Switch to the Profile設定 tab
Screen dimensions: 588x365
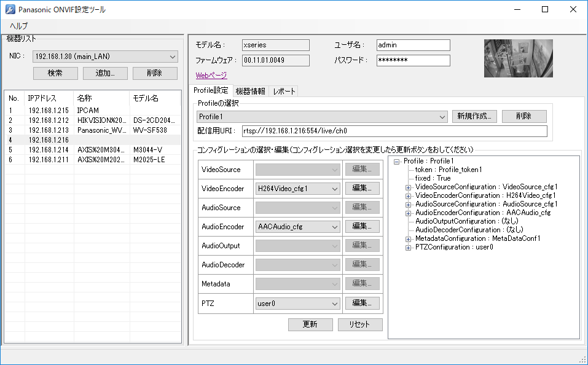pos(211,90)
